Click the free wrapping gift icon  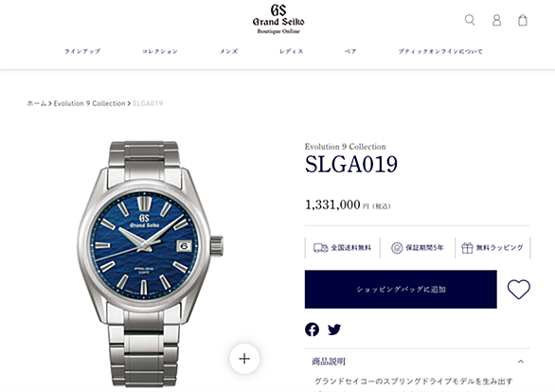click(467, 248)
